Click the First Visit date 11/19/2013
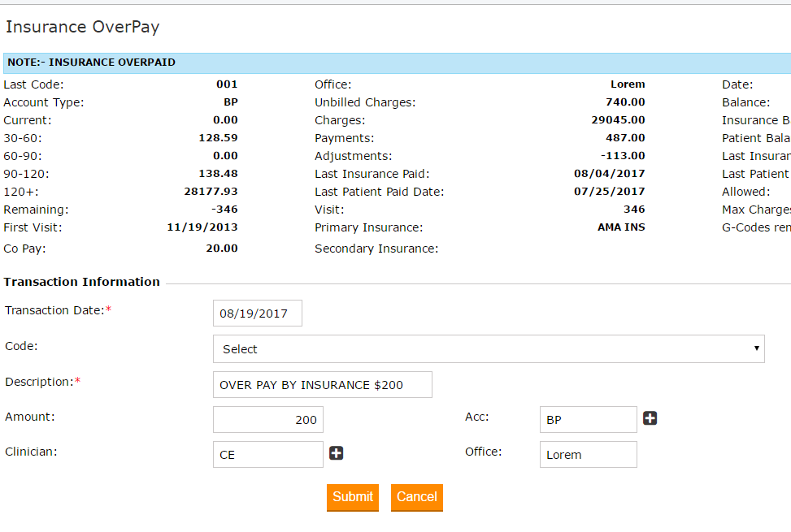The image size is (791, 532). click(202, 227)
